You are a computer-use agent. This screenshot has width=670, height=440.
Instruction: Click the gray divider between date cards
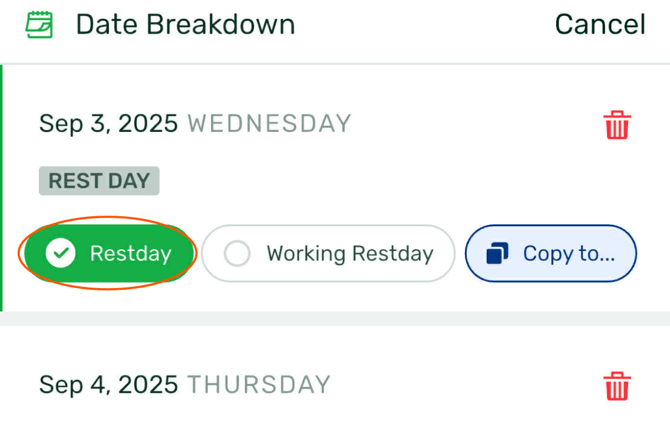click(x=335, y=318)
